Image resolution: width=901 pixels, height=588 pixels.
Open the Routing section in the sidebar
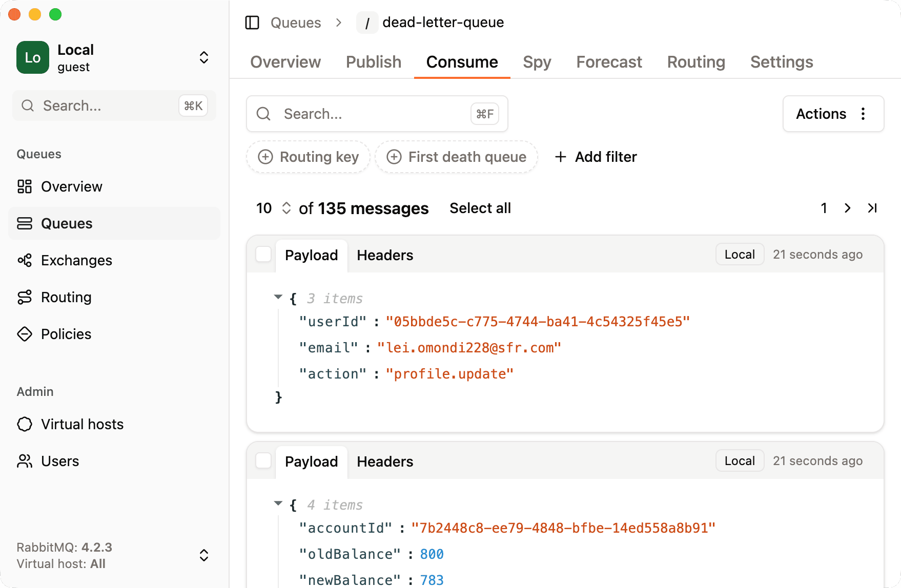pyautogui.click(x=66, y=297)
